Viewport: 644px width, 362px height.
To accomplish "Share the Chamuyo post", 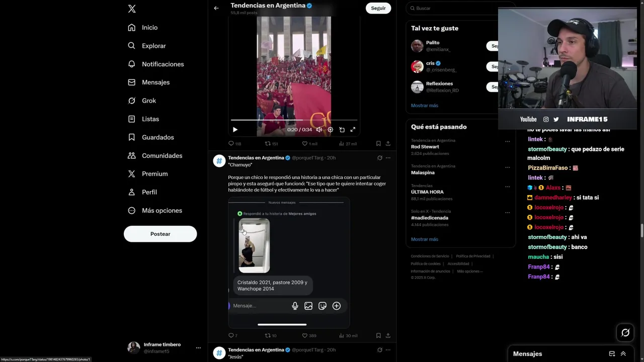I will [x=388, y=336].
